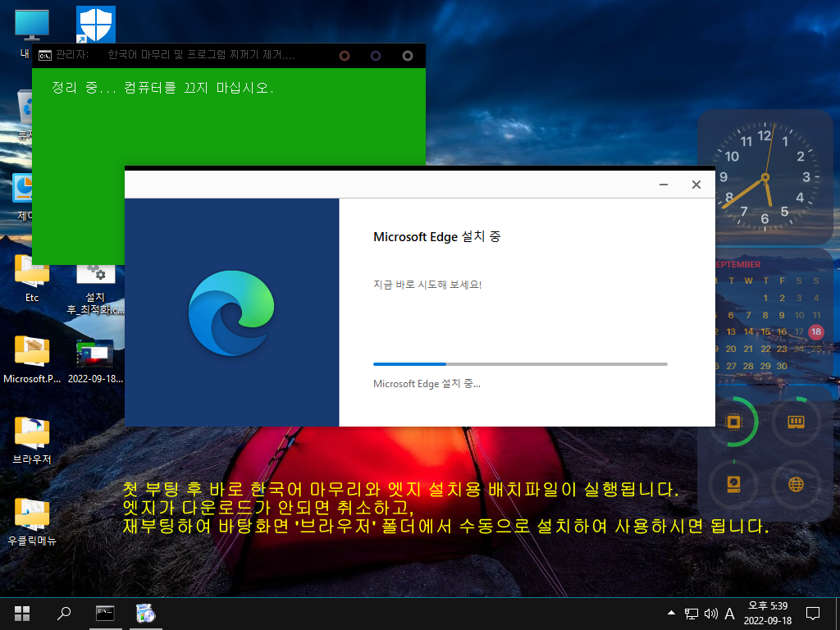Select the This PC monitor desktop icon
The width and height of the screenshot is (840, 630).
(x=32, y=25)
